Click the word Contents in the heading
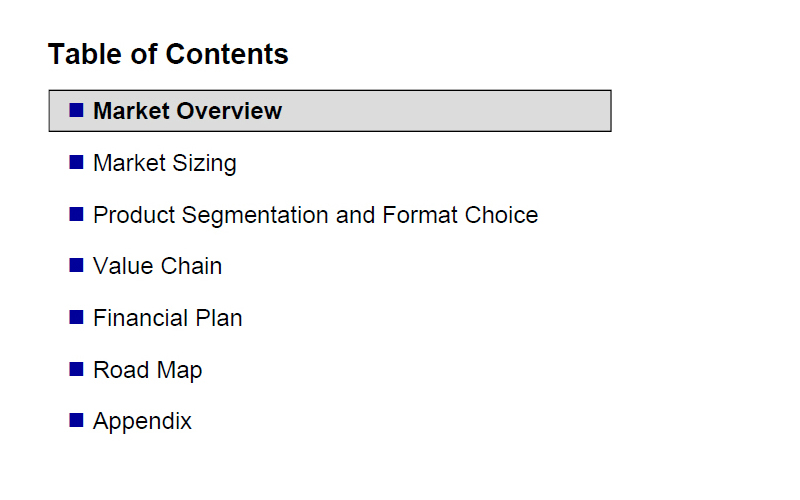 coord(227,54)
